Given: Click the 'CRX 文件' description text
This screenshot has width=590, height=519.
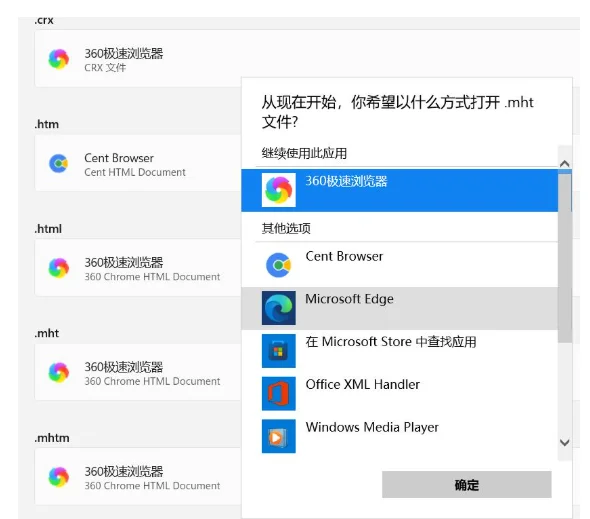Looking at the screenshot, I should coord(105,68).
